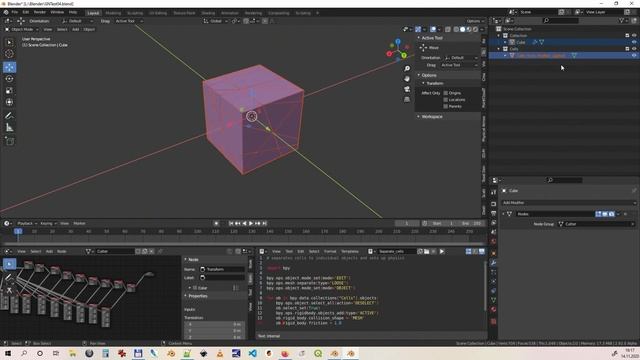Screen dimensions: 640x360
Task: Open Orientation Default dropdown in header
Action: click(x=78, y=21)
